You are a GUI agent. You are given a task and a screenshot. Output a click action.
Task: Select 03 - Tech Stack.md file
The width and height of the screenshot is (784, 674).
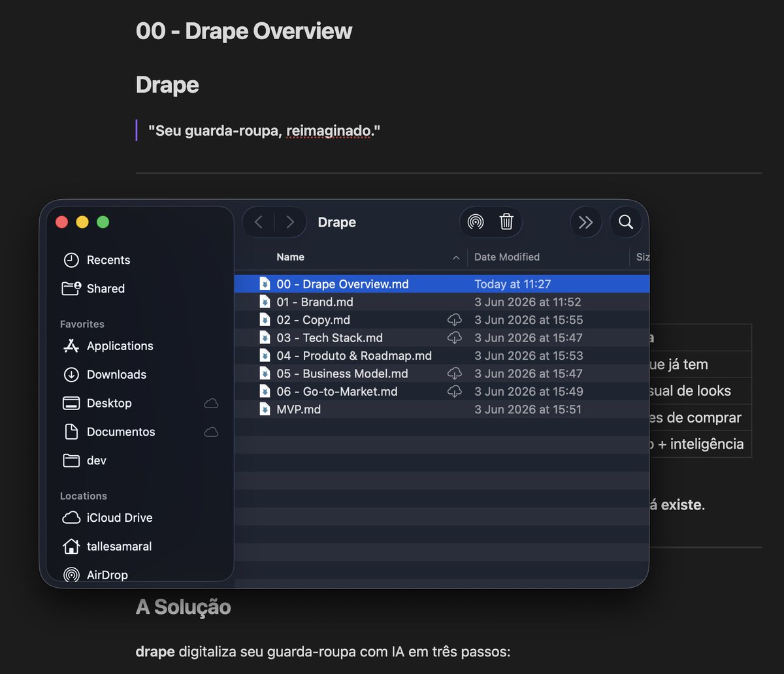[x=442, y=338]
